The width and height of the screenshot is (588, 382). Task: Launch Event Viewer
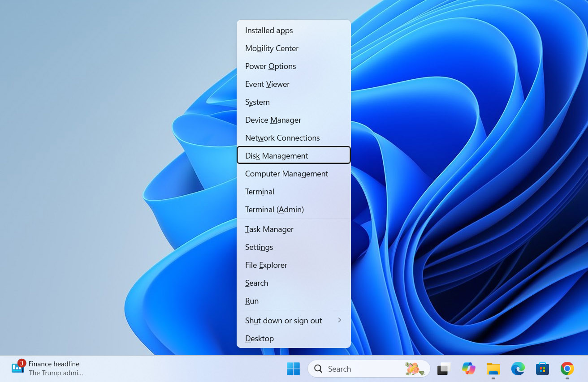tap(294, 84)
